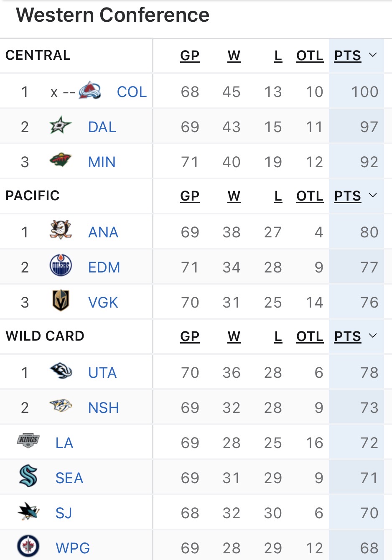392x560 pixels.
Task: Open the NSH team link
Action: click(x=104, y=408)
